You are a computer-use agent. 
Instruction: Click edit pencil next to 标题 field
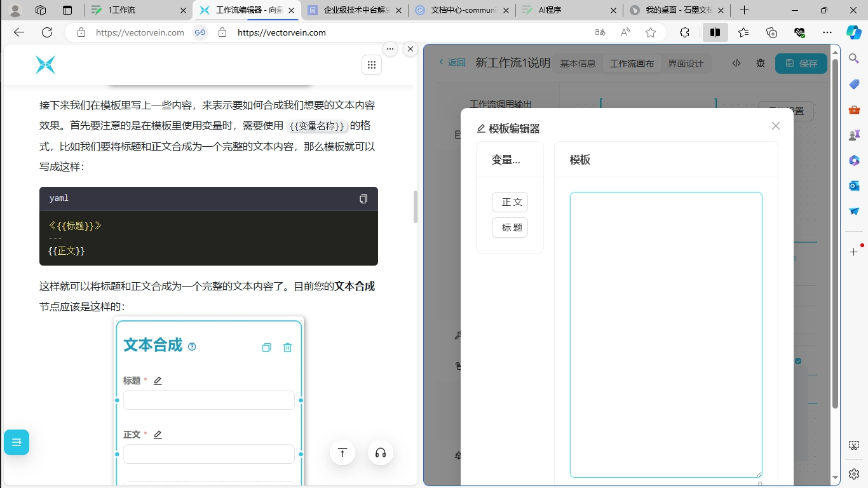click(x=158, y=381)
